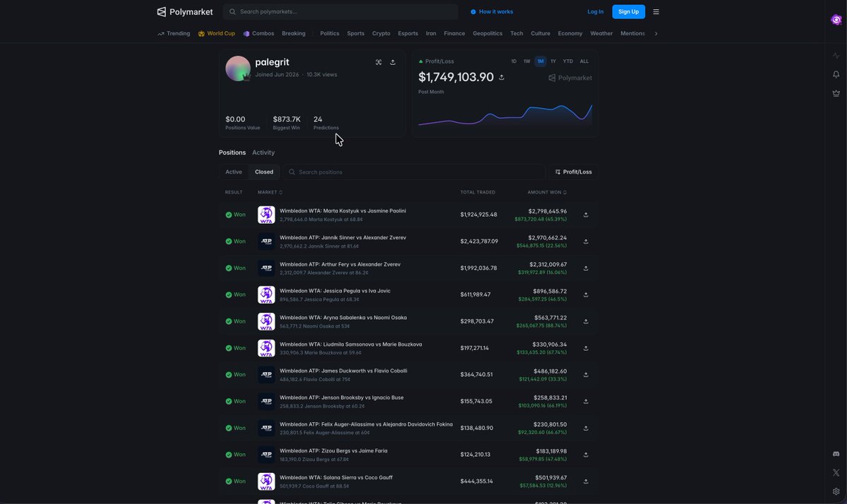The image size is (847, 504).
Task: Click the Sign Up button
Action: (628, 11)
